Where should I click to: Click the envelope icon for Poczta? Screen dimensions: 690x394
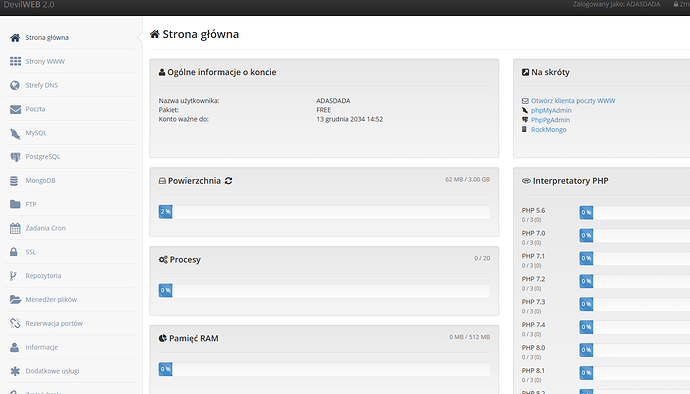pos(15,109)
